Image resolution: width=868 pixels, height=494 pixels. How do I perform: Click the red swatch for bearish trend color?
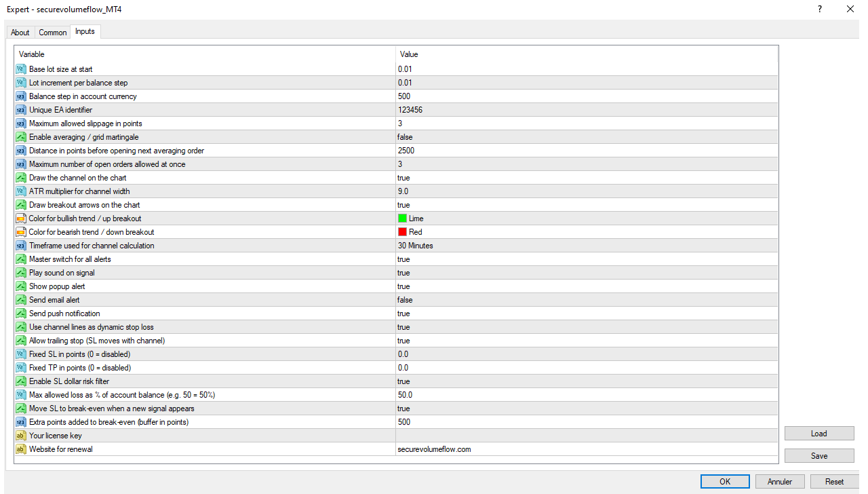point(401,232)
